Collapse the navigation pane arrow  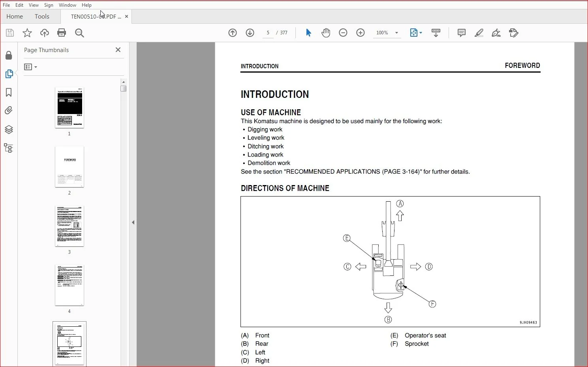coord(133,223)
